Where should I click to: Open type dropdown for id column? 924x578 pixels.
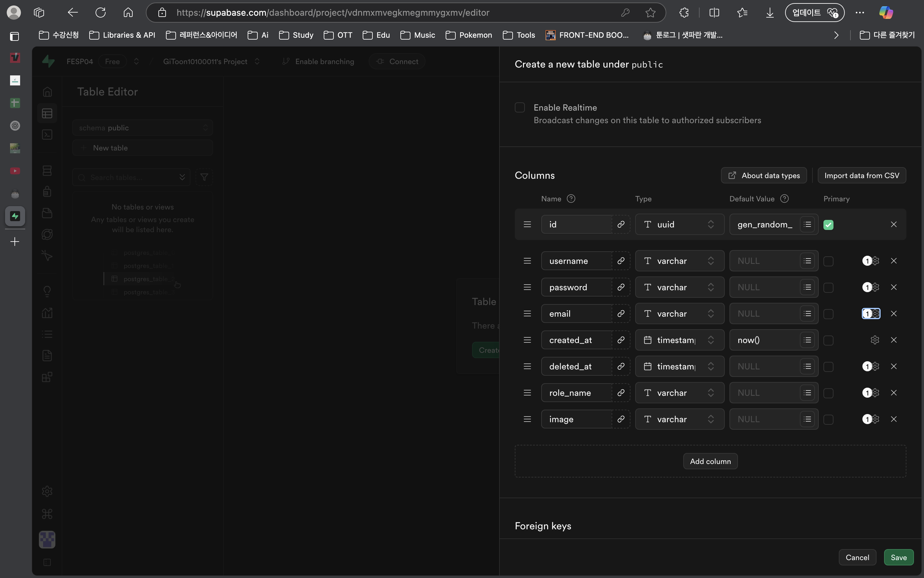tap(679, 224)
